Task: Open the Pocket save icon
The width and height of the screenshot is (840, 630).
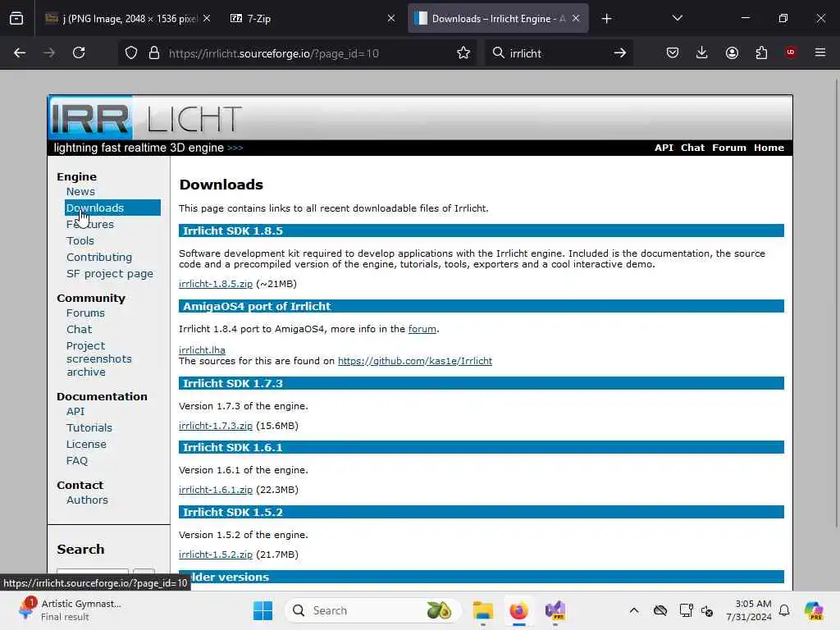Action: click(x=673, y=53)
